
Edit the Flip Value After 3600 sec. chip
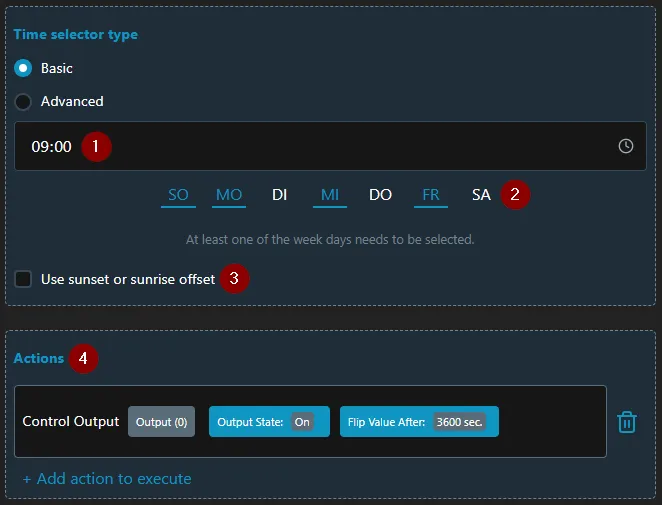(x=419, y=422)
